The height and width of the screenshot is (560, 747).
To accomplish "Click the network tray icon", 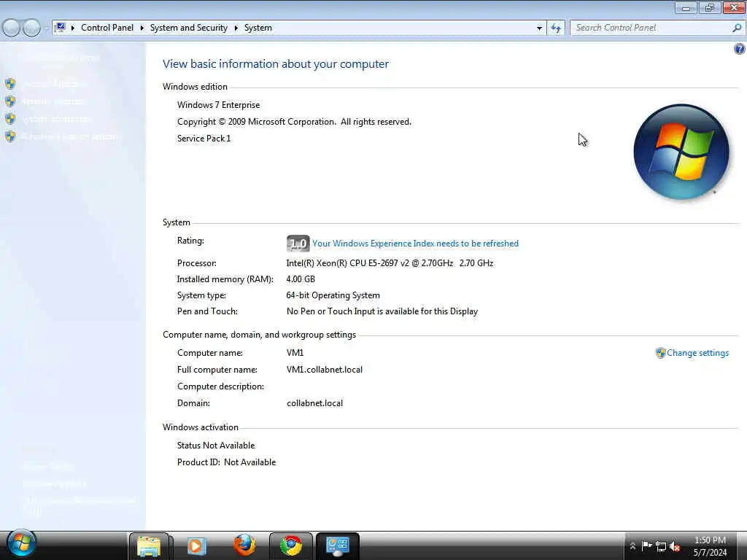I will [x=661, y=545].
